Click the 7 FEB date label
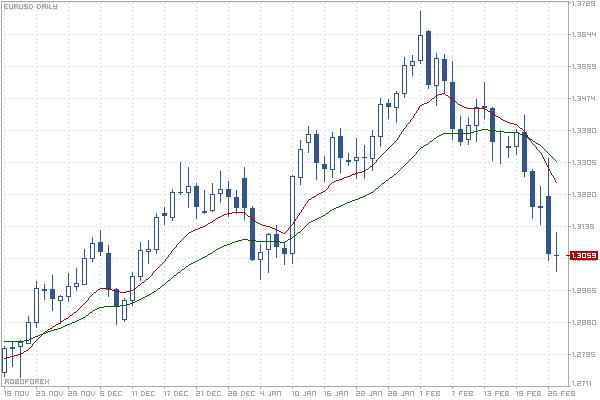600x400 pixels. click(x=463, y=393)
